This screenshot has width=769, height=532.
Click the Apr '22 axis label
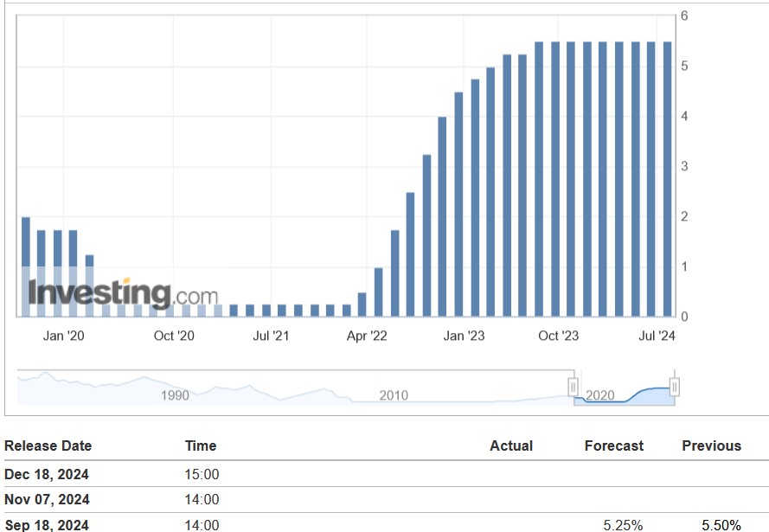coord(367,336)
